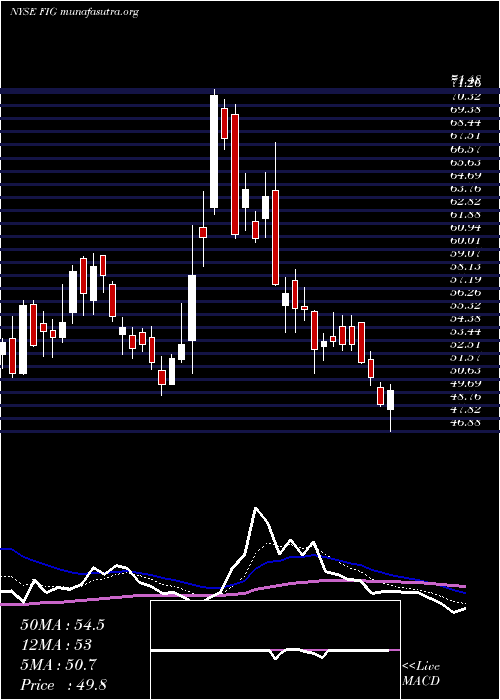Click the 52.51 price axis label

[466, 346]
